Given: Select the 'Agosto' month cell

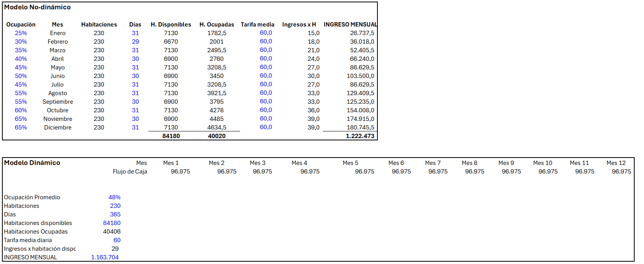Looking at the screenshot, I should pyautogui.click(x=58, y=93).
